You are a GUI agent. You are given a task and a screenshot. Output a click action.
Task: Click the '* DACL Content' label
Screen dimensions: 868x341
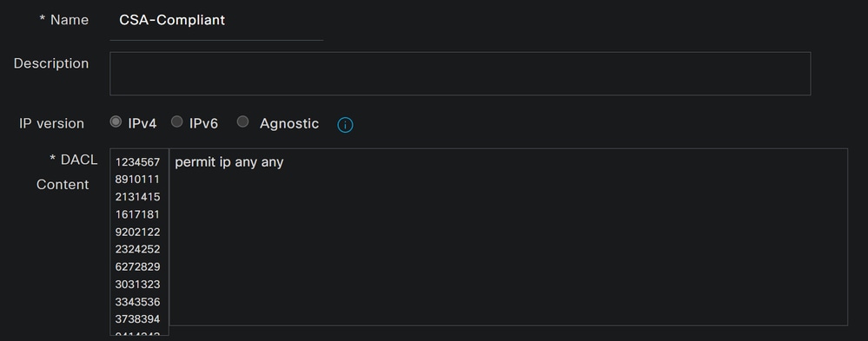[x=67, y=172]
